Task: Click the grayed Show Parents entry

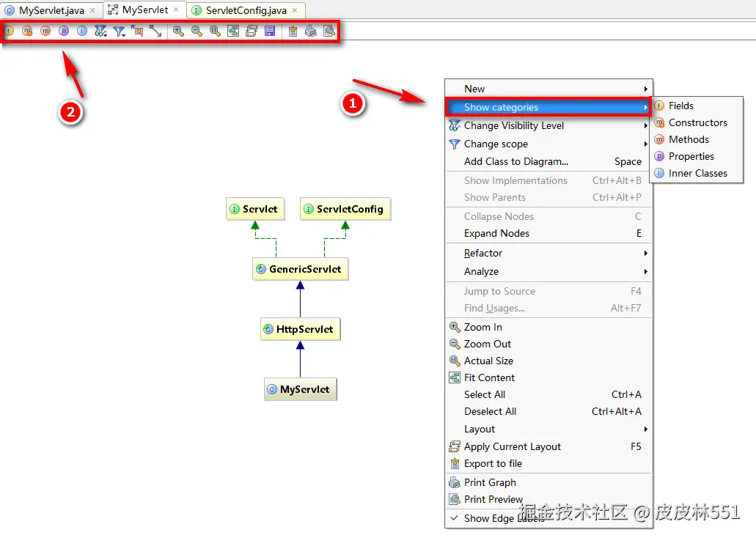Action: pos(548,197)
